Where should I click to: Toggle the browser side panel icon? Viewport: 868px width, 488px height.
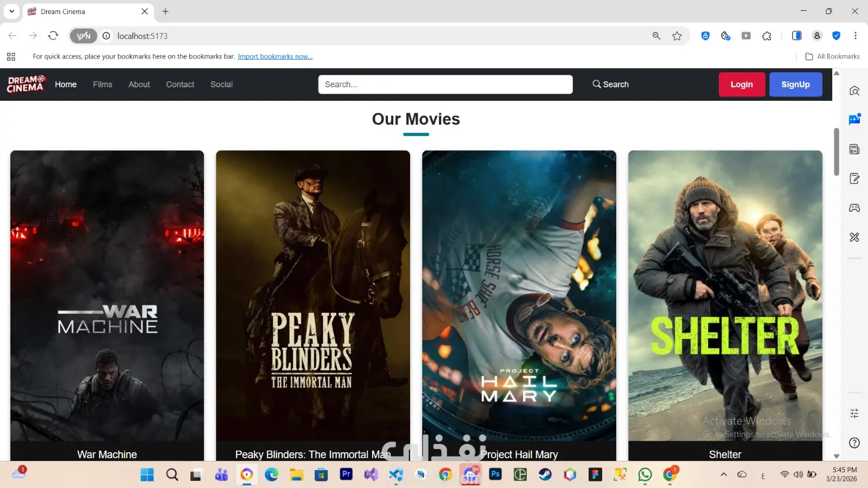pyautogui.click(x=796, y=36)
